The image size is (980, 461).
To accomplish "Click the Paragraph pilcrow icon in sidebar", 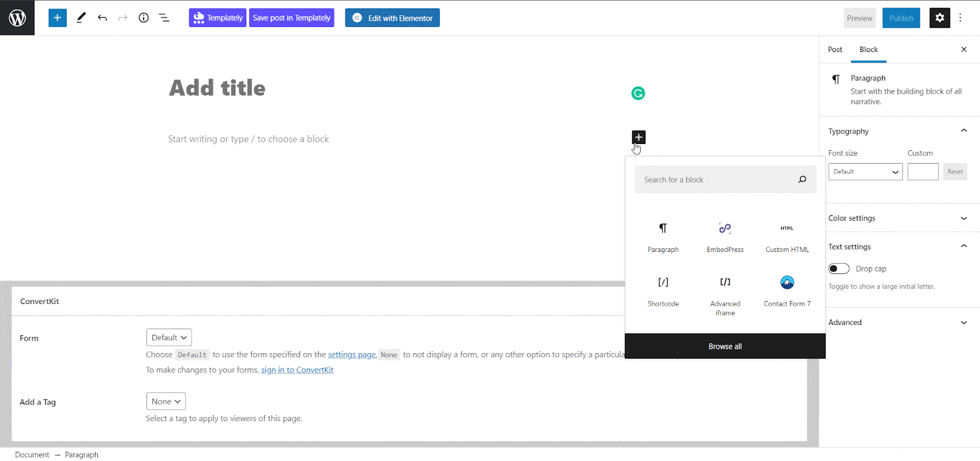I will (x=836, y=79).
